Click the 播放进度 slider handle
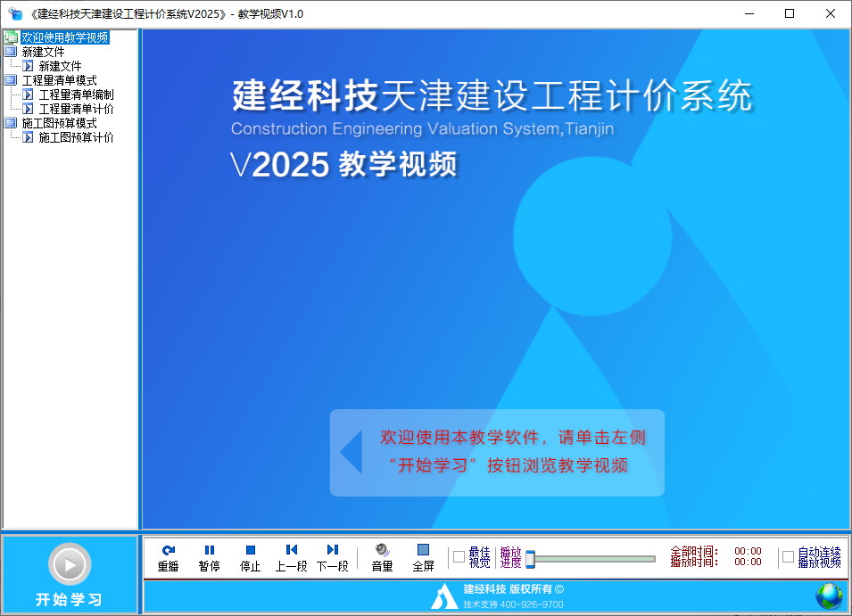Screen dimensions: 852x616 point(530,559)
